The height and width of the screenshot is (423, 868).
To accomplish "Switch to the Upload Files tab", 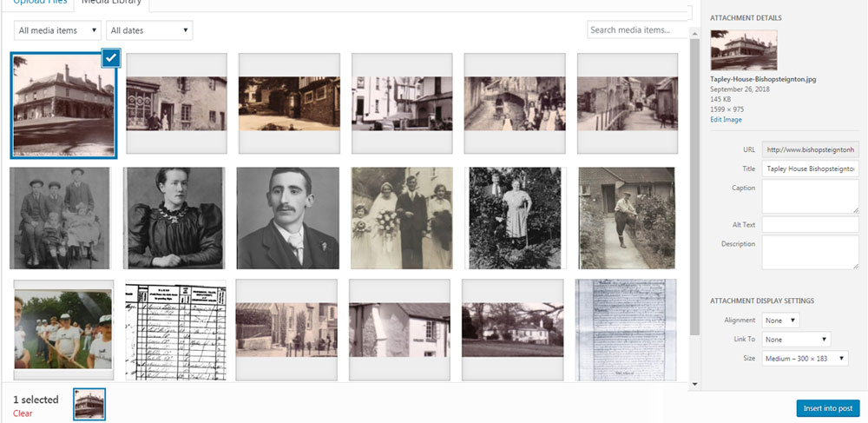I will [43, 3].
